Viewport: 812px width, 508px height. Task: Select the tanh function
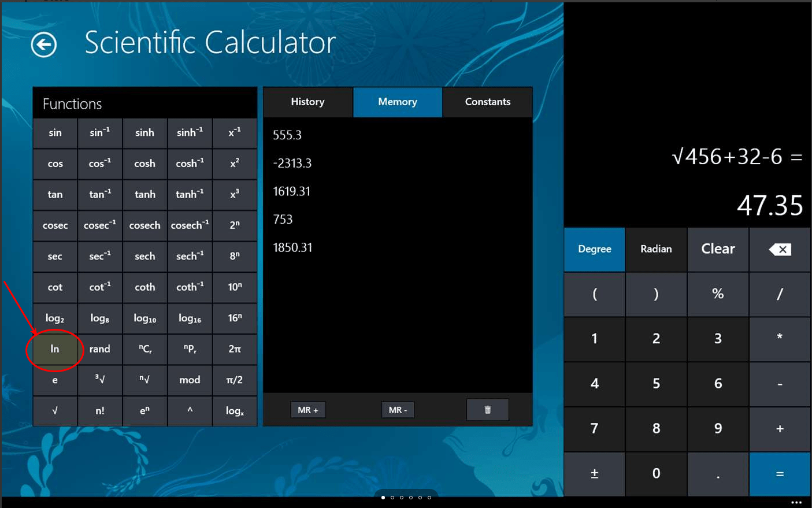(144, 194)
